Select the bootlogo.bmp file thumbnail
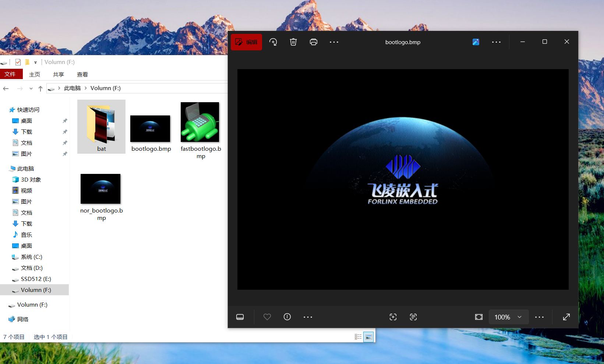 (x=150, y=129)
